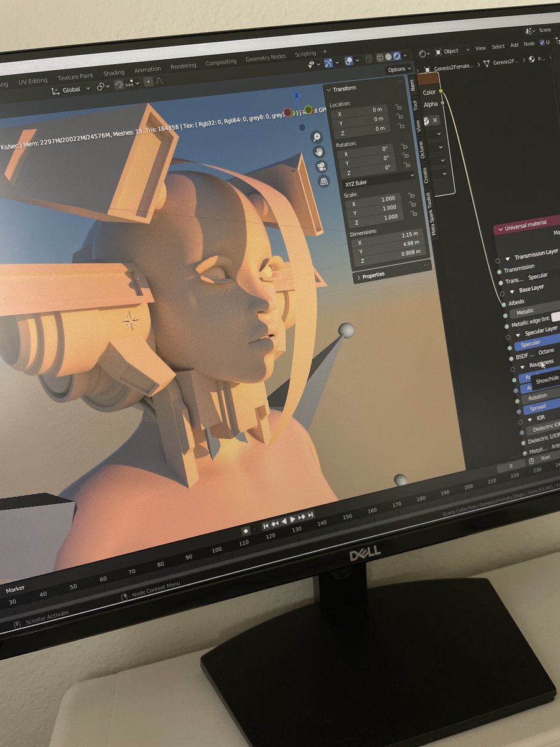
Task: Click the blue Specular button under Specular Layer
Action: tap(538, 342)
